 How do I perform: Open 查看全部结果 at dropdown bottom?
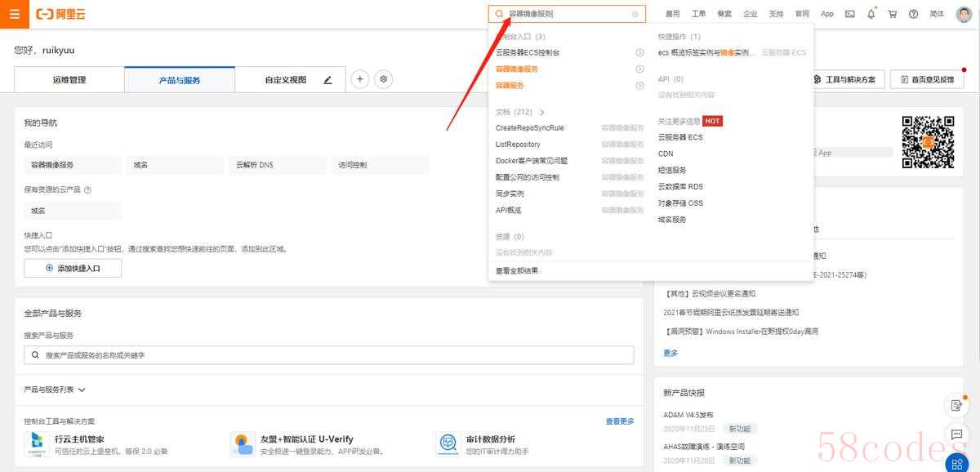(x=517, y=270)
